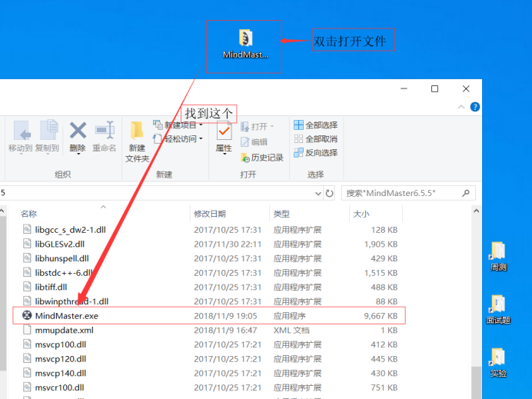The image size is (532, 399).
Task: Click the mmupdate.xml document icon
Action: [27, 330]
